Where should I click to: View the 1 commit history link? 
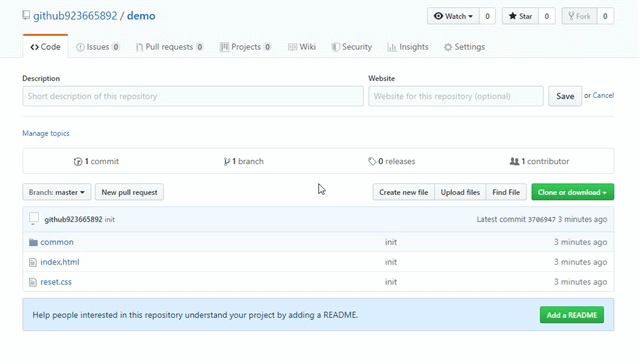96,161
